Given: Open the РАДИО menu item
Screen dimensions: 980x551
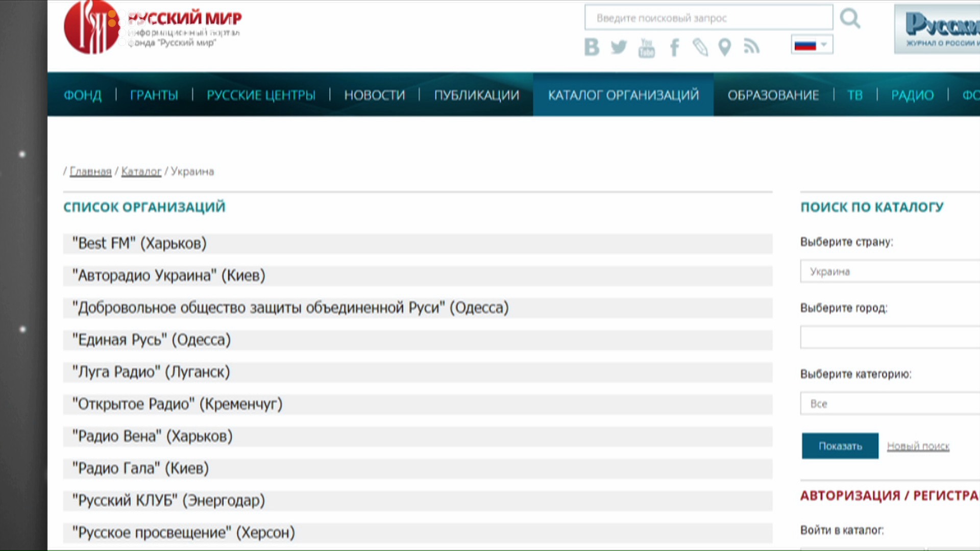Looking at the screenshot, I should 913,95.
